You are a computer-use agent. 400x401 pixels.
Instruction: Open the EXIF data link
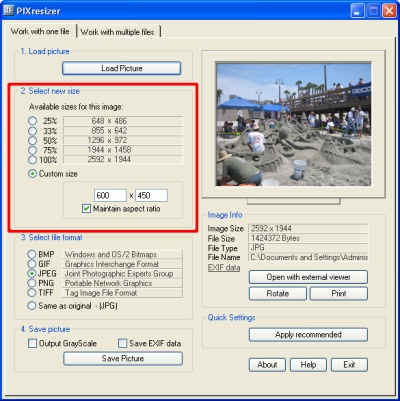click(224, 268)
